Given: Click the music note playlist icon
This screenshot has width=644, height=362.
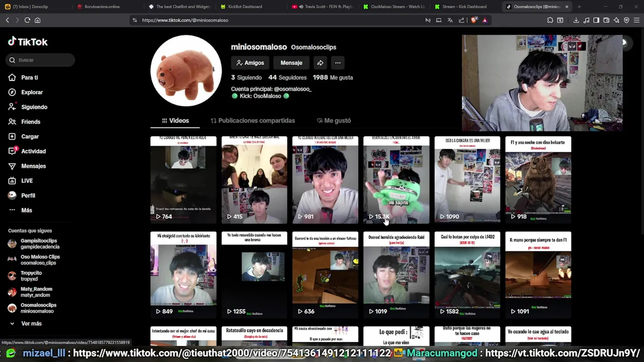Looking at the screenshot, I should 586,20.
